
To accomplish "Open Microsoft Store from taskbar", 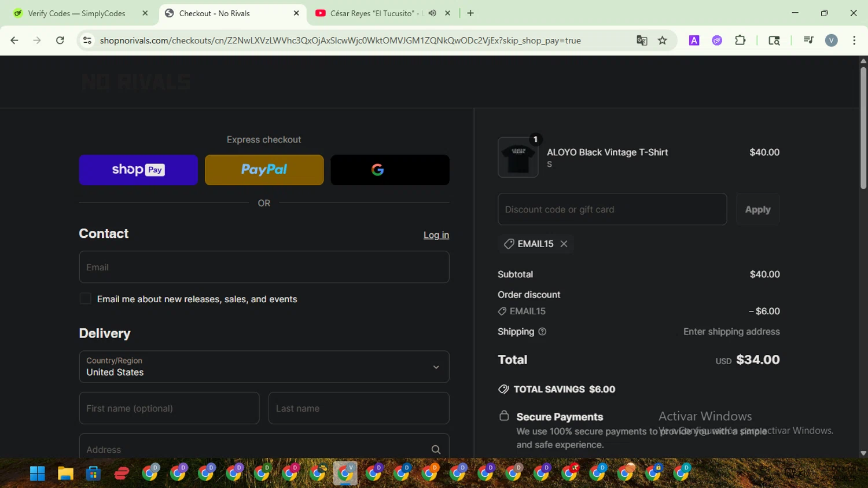I will coord(93,474).
